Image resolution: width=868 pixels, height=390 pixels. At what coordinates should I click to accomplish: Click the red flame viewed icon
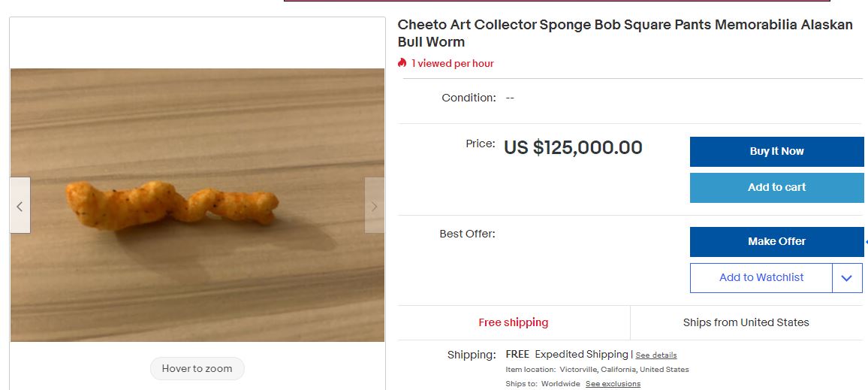pyautogui.click(x=402, y=63)
